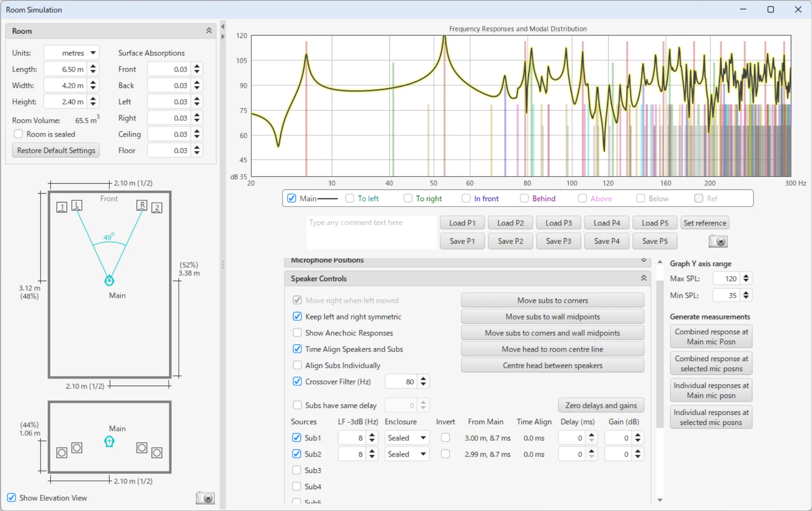This screenshot has height=511, width=812.
Task: Select the left speaker L icon
Action: [77, 205]
